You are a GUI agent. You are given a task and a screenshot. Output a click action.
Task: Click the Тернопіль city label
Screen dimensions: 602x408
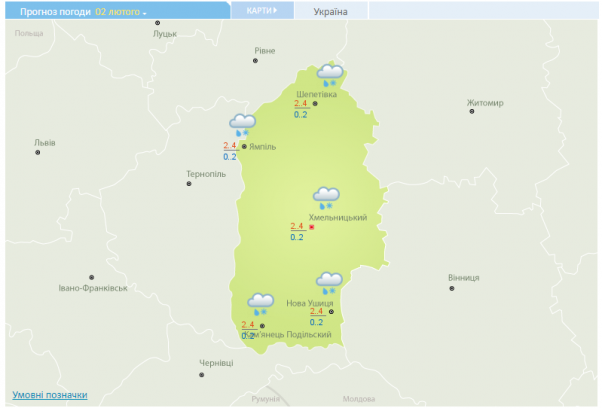click(x=206, y=174)
